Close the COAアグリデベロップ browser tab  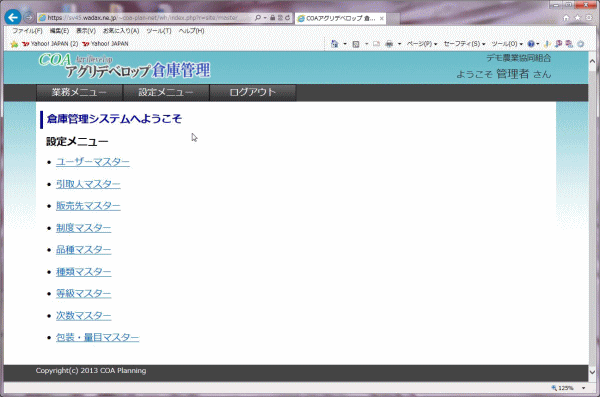point(382,18)
